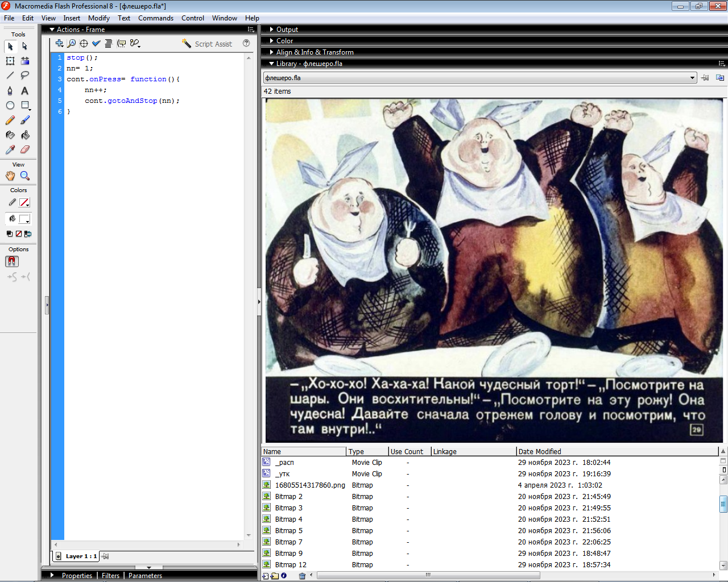Expand Align & Info & Transform panel
Screen dimensions: 728x582
272,52
